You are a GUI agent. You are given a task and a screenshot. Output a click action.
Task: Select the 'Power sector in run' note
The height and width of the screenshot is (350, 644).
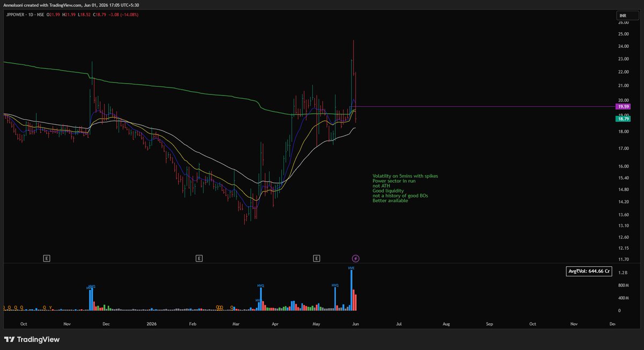click(394, 181)
